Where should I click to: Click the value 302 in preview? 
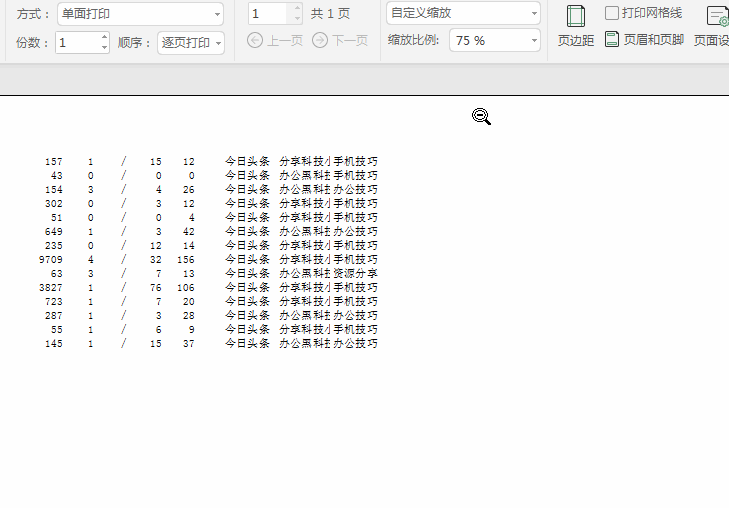coord(53,204)
